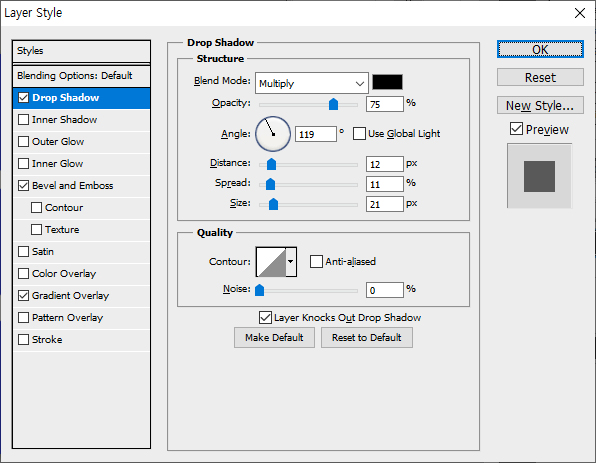
Task: Enable the Color Overlay checkbox
Action: pos(24,274)
